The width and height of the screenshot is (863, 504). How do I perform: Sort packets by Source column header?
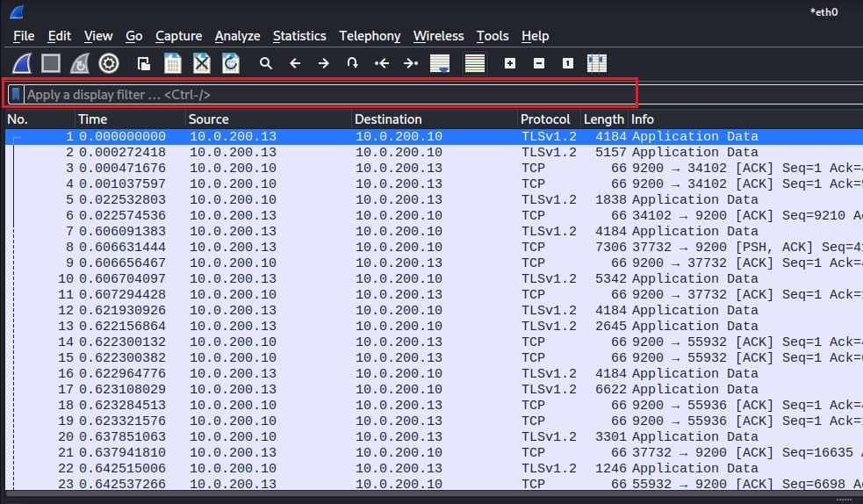pos(268,119)
